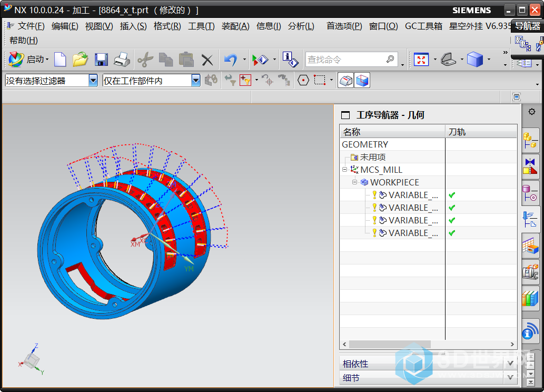
Task: Save the part with the floppy icon
Action: coord(101,60)
